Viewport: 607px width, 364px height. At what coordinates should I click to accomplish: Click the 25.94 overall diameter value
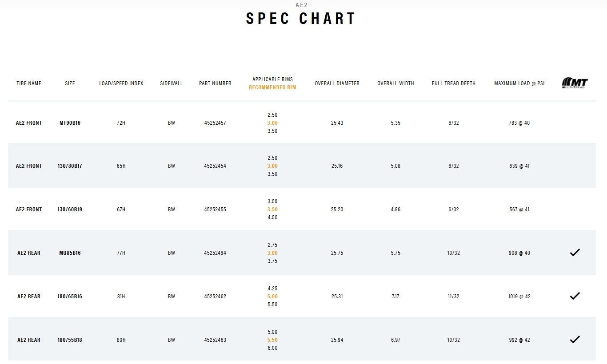(x=337, y=340)
